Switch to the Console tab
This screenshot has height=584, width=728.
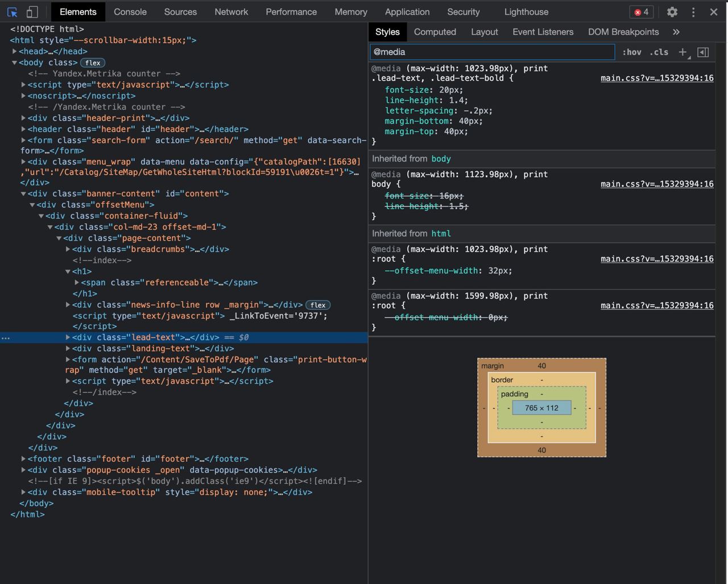click(130, 12)
